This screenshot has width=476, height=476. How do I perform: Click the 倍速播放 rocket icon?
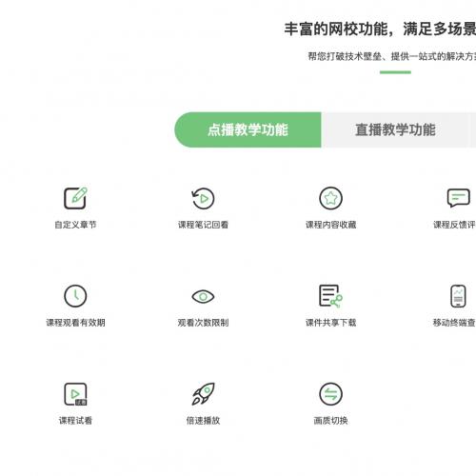(x=203, y=394)
